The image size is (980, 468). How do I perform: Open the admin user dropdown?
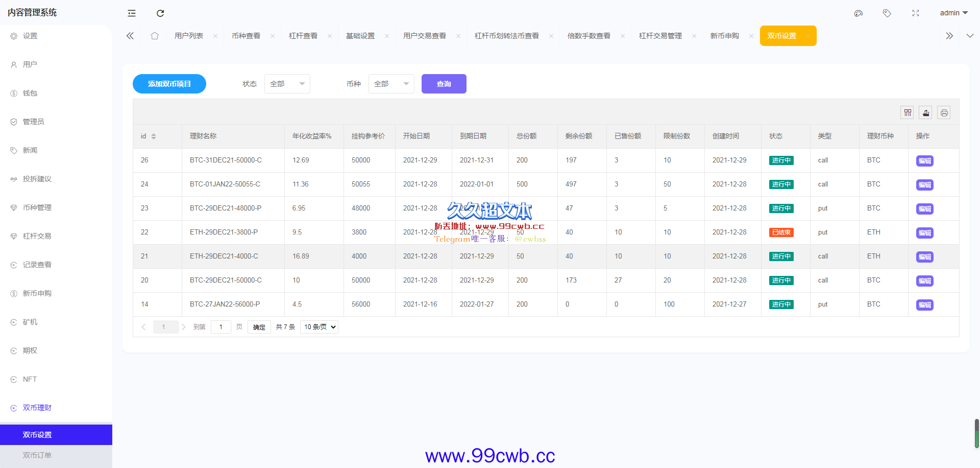[x=953, y=13]
